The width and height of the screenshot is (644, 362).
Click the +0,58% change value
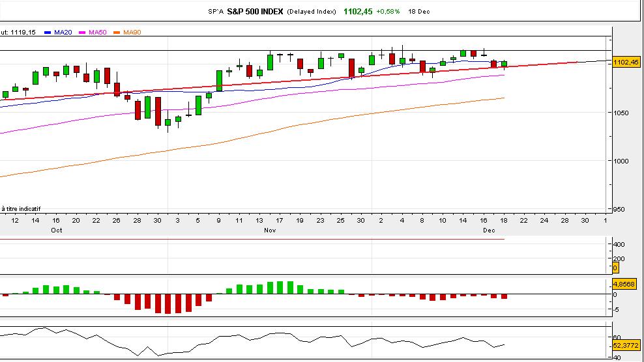coord(388,12)
